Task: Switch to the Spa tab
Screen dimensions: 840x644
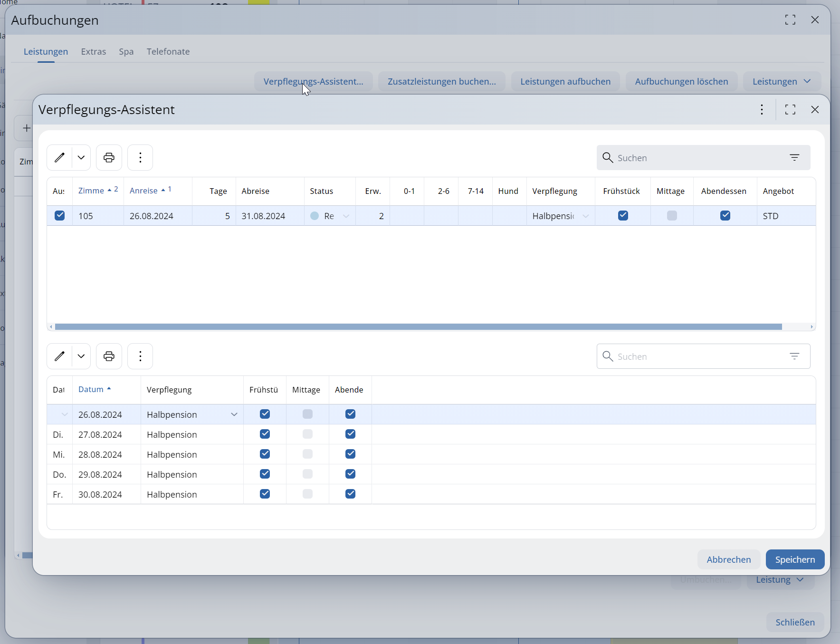Action: (126, 51)
